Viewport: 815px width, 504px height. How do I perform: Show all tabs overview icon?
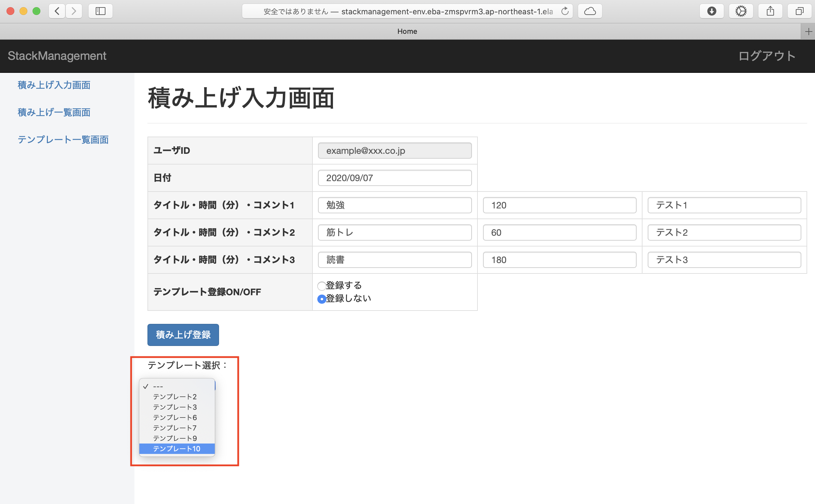pyautogui.click(x=799, y=11)
